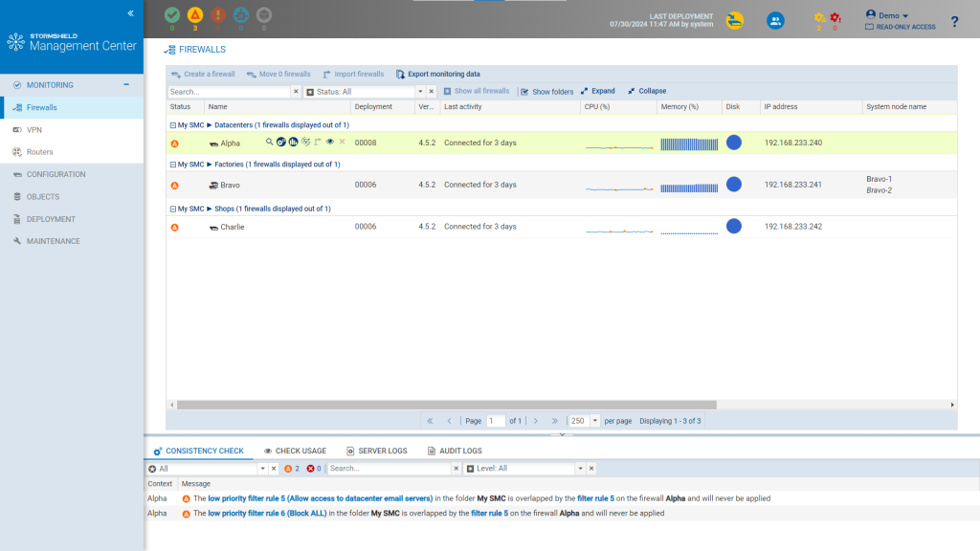
Task: Click the blue disconnected firewalls status icon
Action: 241,15
